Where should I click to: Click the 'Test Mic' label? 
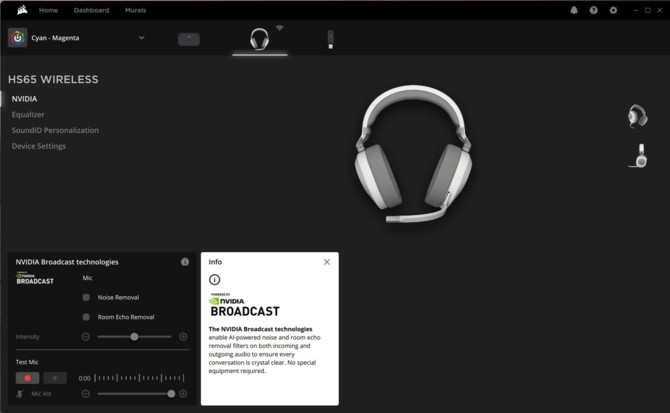coord(27,362)
